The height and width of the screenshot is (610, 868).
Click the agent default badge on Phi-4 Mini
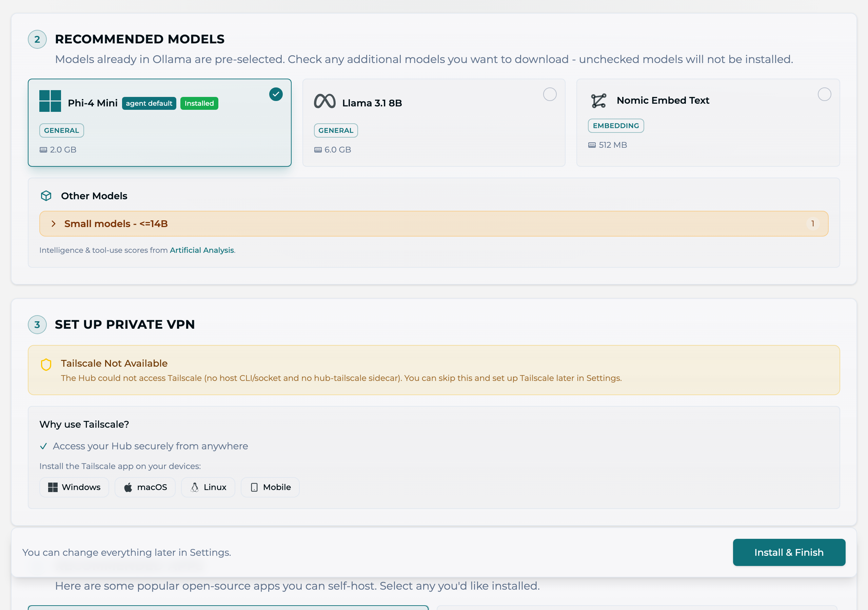click(149, 103)
